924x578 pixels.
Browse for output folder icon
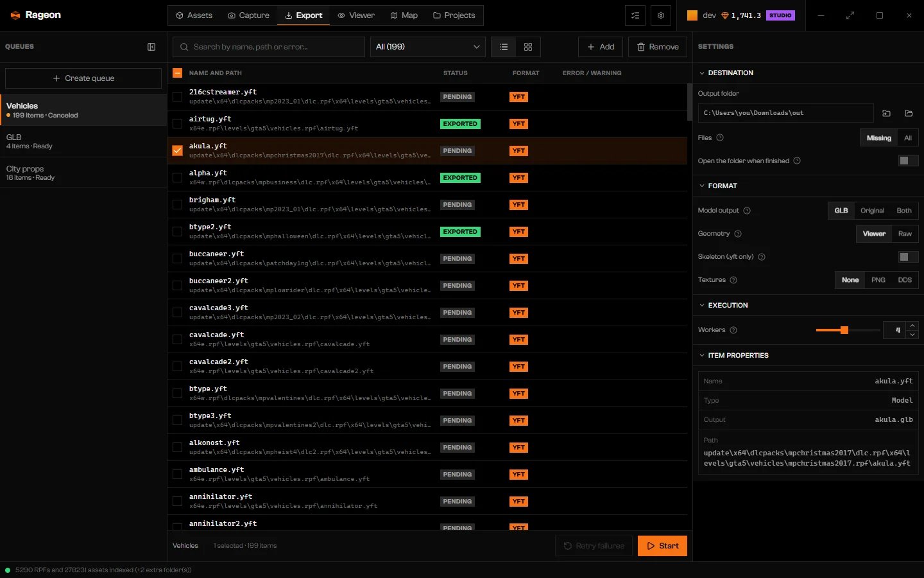pyautogui.click(x=887, y=113)
